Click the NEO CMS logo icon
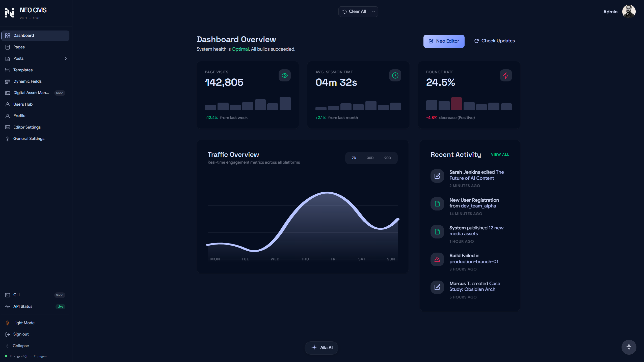The image size is (644, 362). tap(10, 13)
